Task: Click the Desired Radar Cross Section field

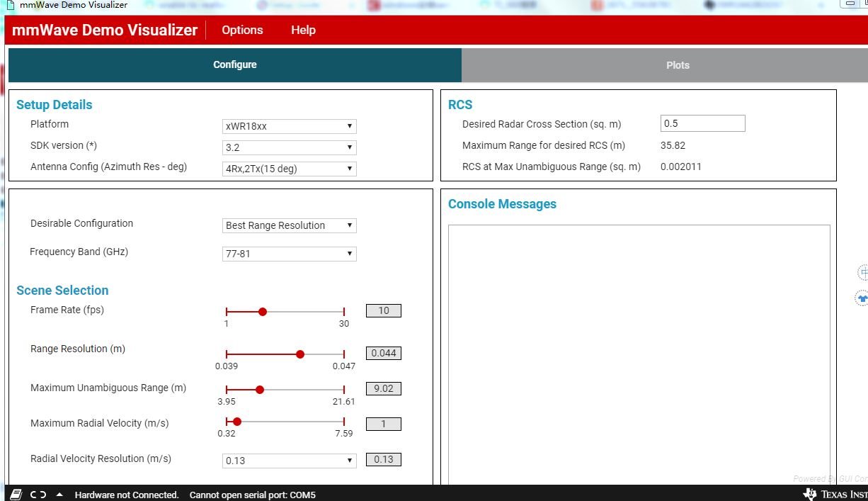Action: (x=703, y=123)
